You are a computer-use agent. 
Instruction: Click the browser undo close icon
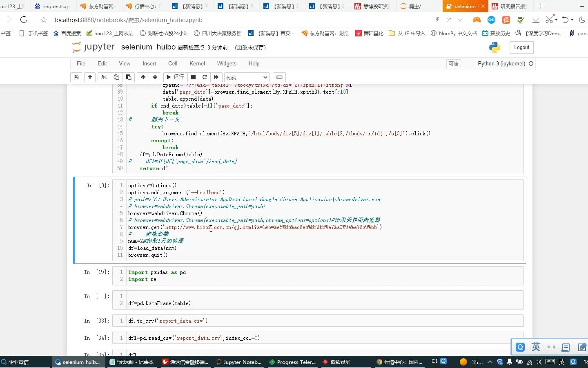(565, 20)
